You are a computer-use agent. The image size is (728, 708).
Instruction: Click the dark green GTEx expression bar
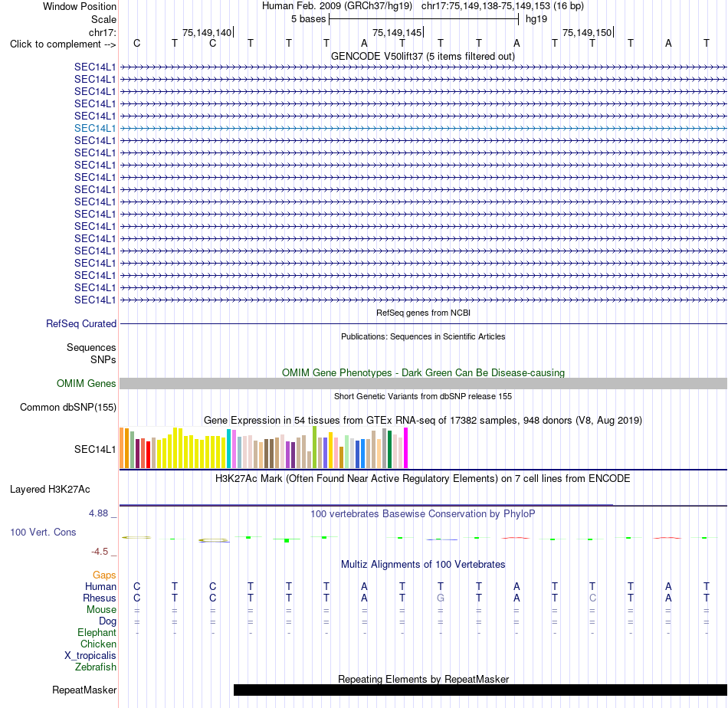point(390,450)
